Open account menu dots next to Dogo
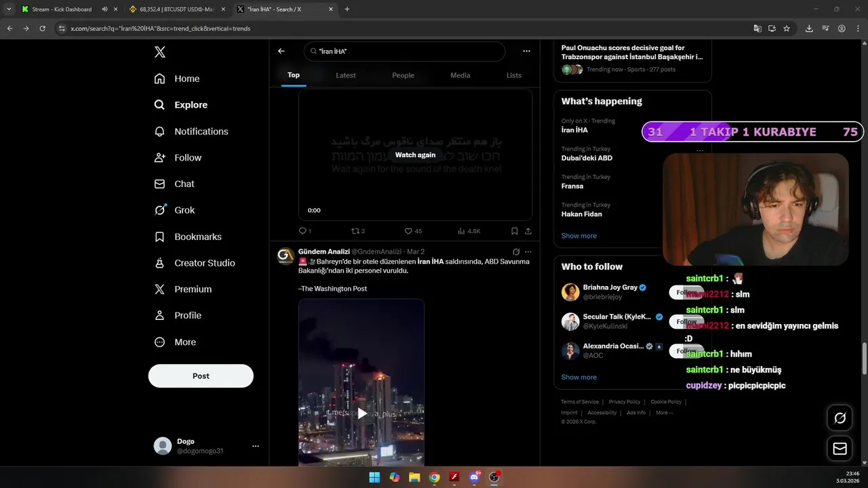Viewport: 868px width, 488px height. coord(256,446)
